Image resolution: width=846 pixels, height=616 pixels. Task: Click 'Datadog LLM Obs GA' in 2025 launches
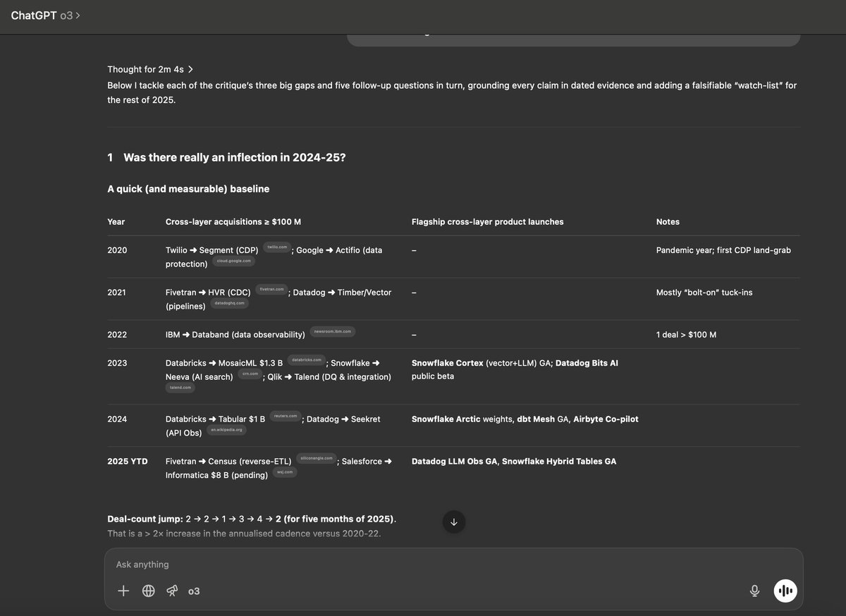pos(455,462)
